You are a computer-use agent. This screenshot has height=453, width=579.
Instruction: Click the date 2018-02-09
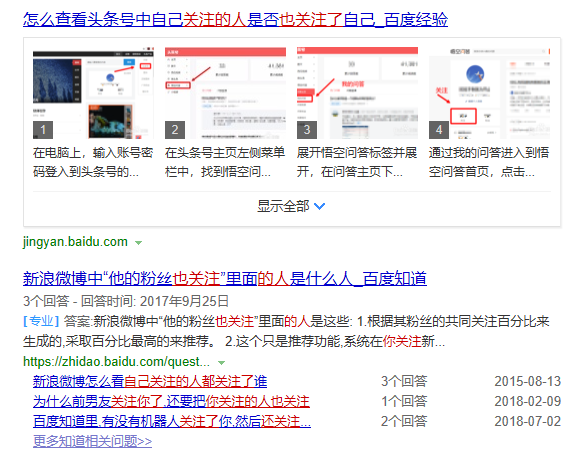click(528, 401)
